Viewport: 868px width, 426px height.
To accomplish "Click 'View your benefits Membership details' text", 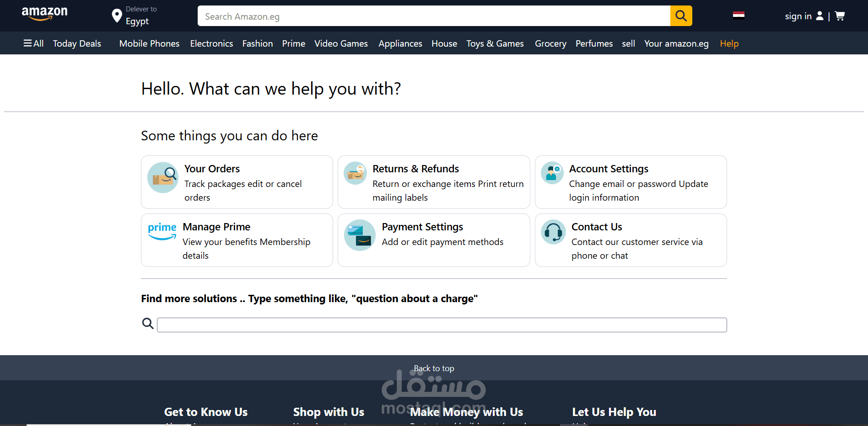I will click(246, 249).
